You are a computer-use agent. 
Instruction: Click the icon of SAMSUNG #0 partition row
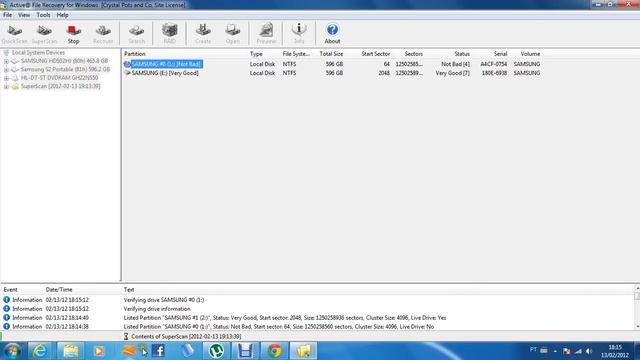pos(127,64)
